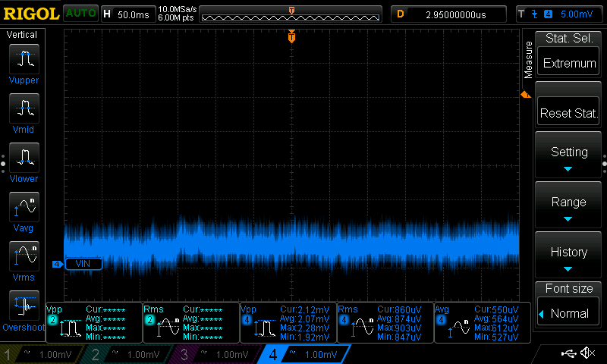Image resolution: width=607 pixels, height=364 pixels.
Task: Expand the Range submenu
Action: 568,206
